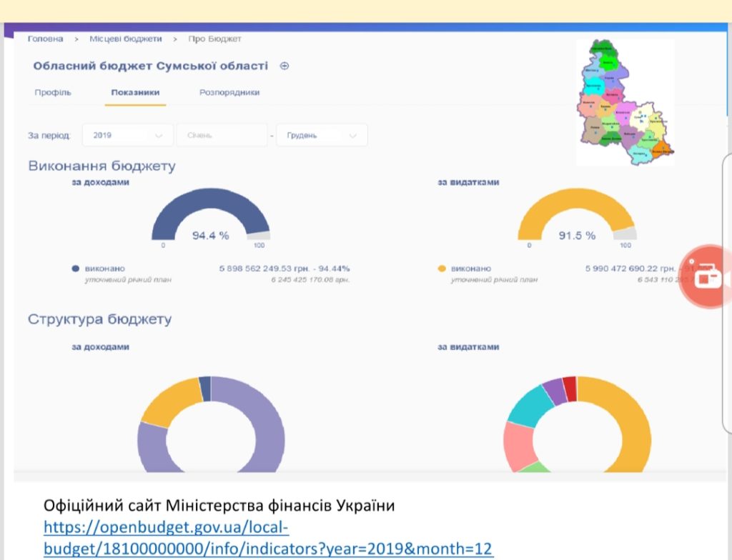
Task: Go to "Головна" in the breadcrumb
Action: 45,39
